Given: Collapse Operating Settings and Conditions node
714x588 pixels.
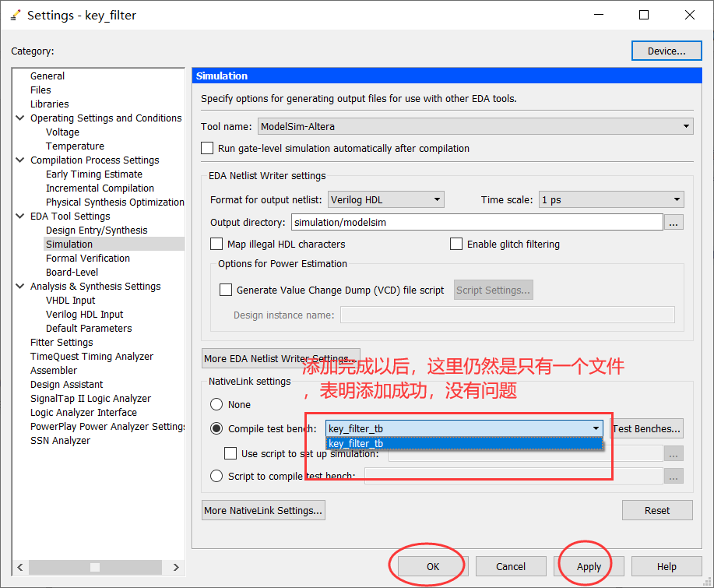Looking at the screenshot, I should 20,118.
